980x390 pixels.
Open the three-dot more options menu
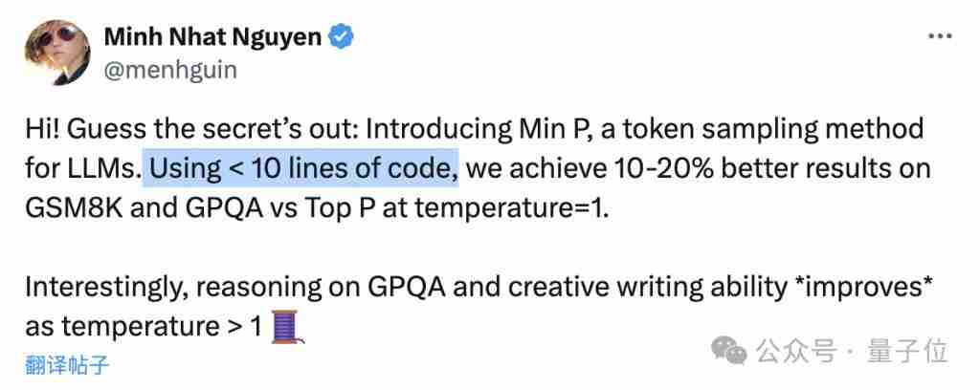940,37
